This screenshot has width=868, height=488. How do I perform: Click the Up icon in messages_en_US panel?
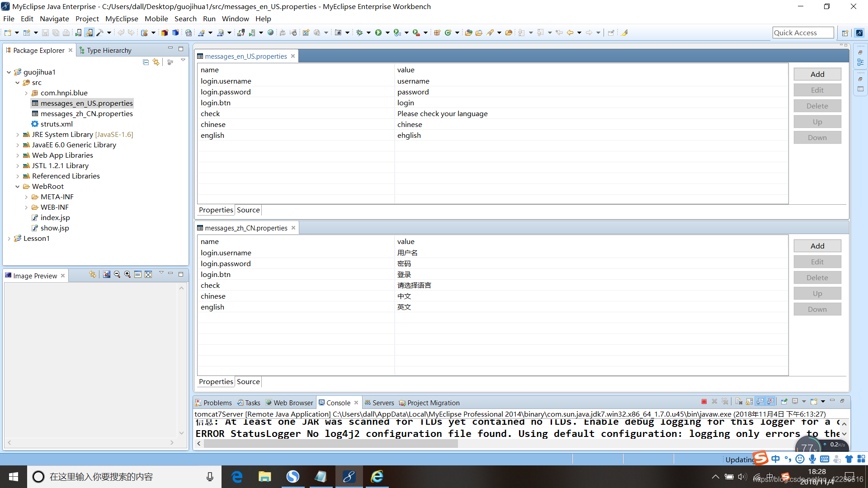817,122
